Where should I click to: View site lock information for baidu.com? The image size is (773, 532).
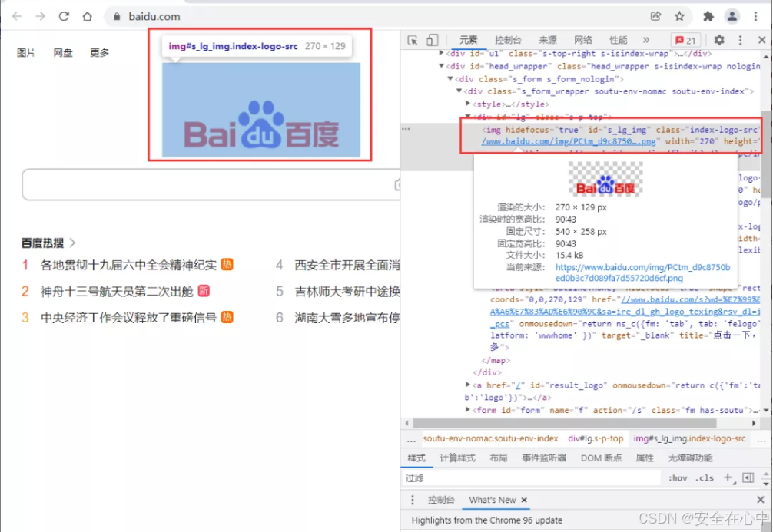coord(117,16)
